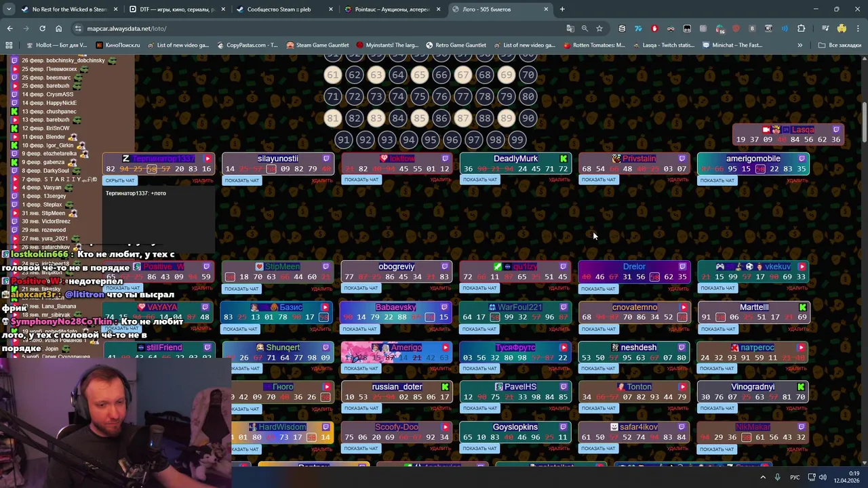Viewport: 868px width, 488px height.
Task: Click the YouTube icon on Tonton card
Action: [x=682, y=387]
